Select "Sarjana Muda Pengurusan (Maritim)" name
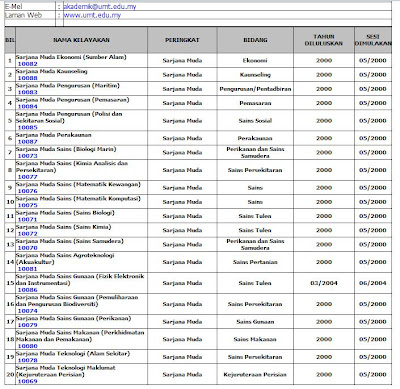 (x=68, y=85)
